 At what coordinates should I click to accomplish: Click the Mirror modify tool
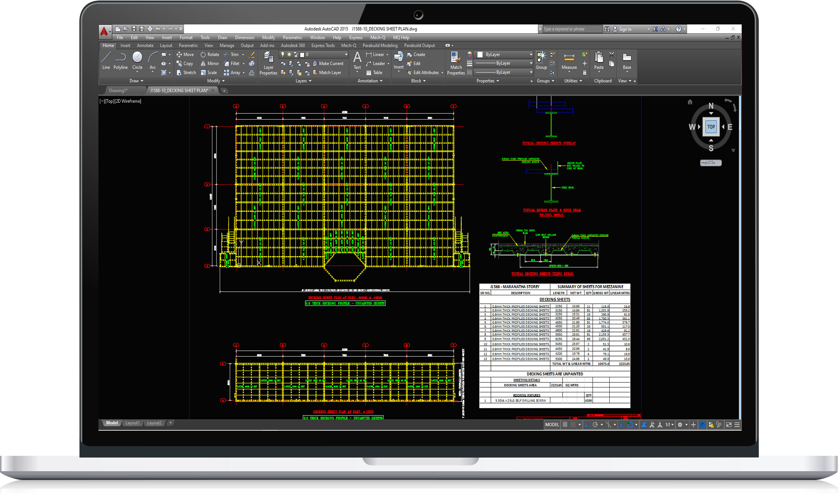point(209,64)
